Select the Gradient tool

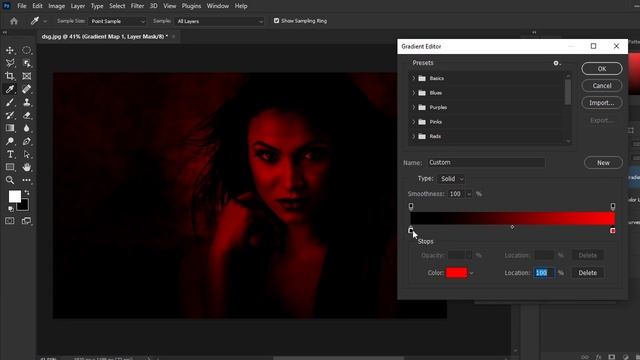[x=10, y=128]
